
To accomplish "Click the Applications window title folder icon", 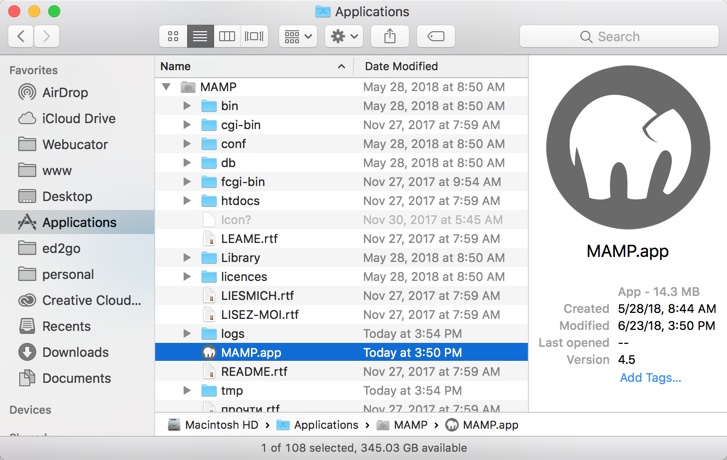I will point(323,11).
